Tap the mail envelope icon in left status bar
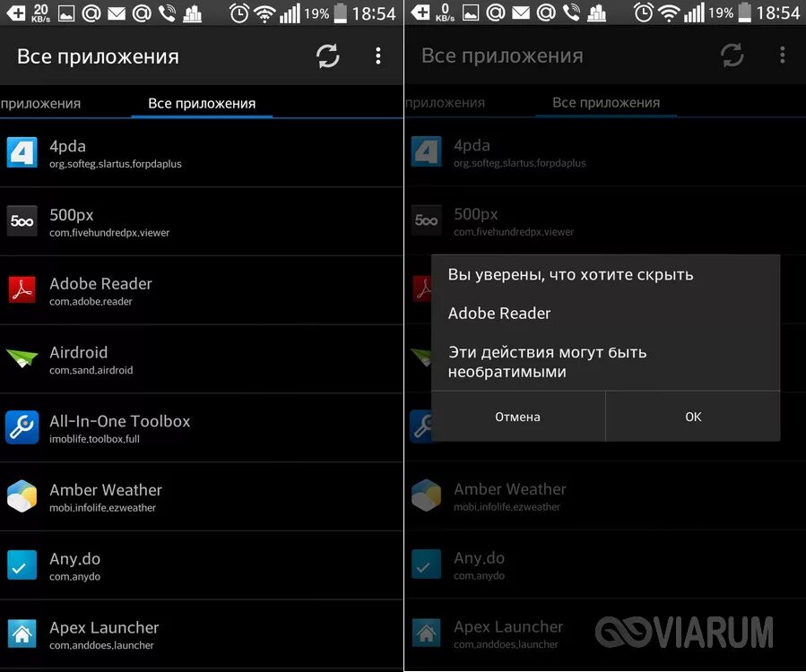The height and width of the screenshot is (672, 806). 117,13
